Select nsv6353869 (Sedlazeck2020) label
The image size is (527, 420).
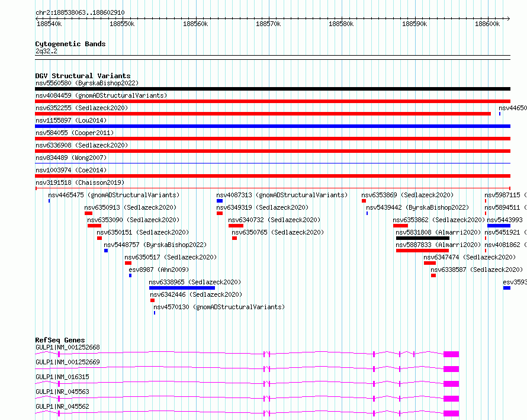click(x=407, y=195)
